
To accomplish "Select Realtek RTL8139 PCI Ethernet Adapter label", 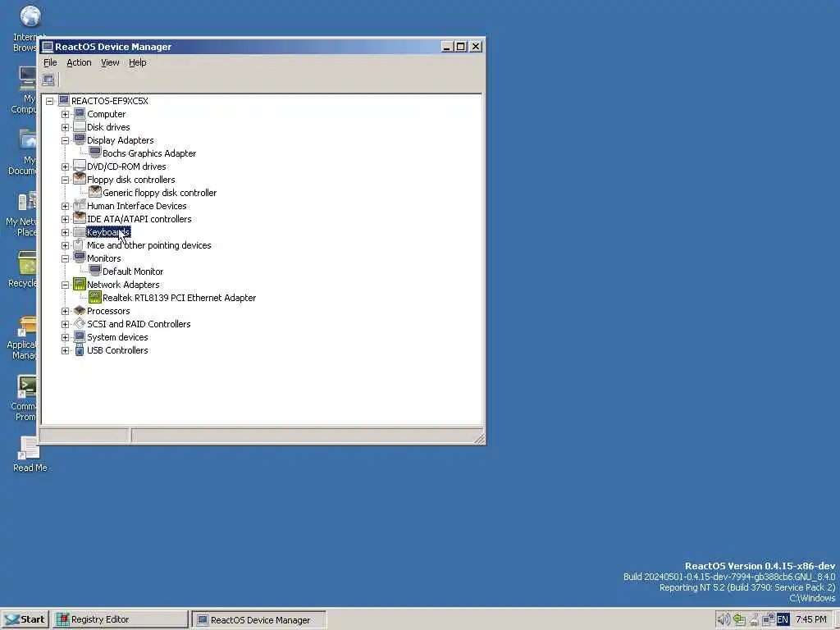I will pyautogui.click(x=179, y=297).
